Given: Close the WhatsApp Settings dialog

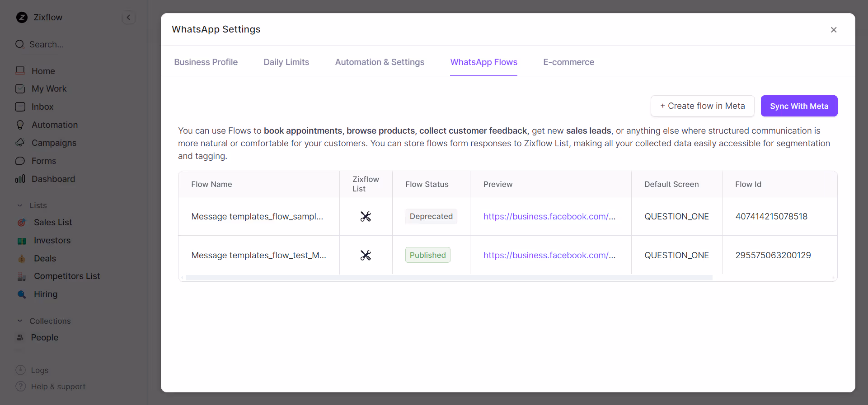Looking at the screenshot, I should click(834, 30).
